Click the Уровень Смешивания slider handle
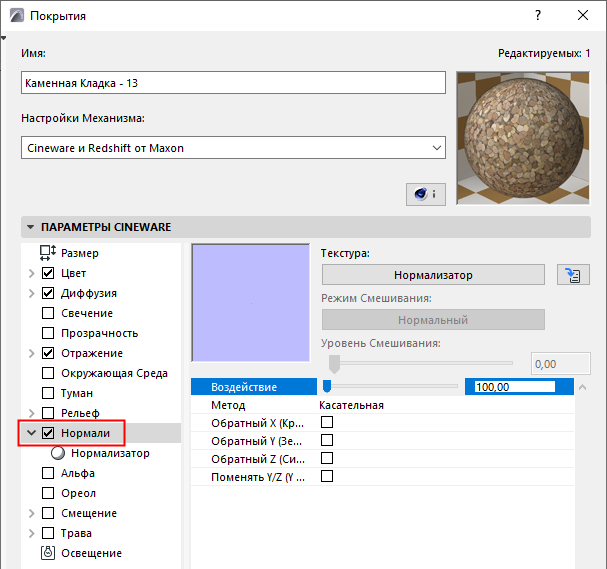Screen dimensions: 607x569 334,364
